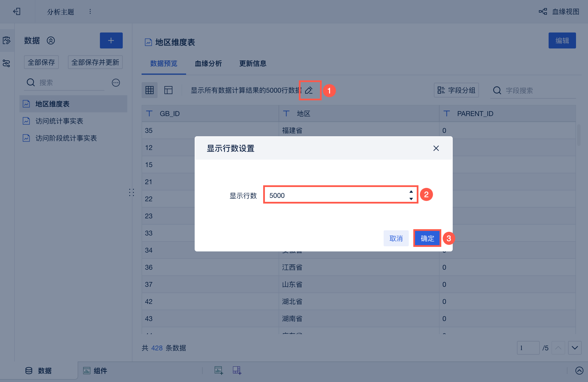Switch to the 血缘分析 tab
The height and width of the screenshot is (382, 588).
point(208,63)
